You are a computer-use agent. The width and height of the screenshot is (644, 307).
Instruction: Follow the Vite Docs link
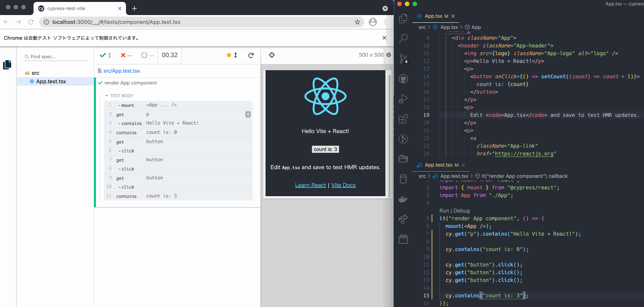[x=343, y=185]
